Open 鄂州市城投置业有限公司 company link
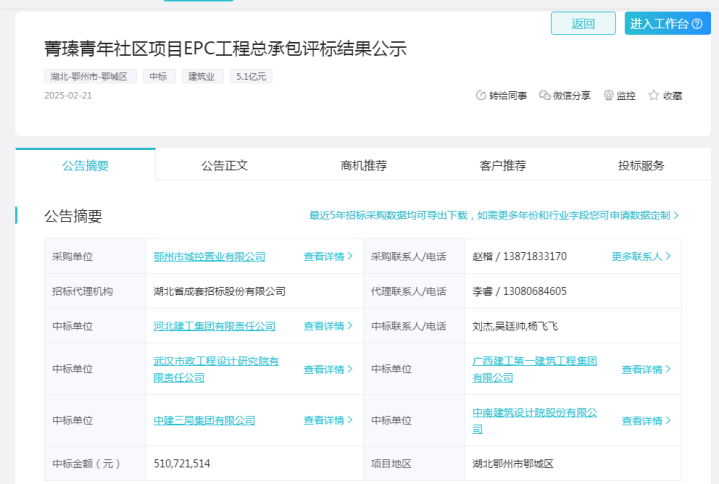Viewport: 719px width, 484px height. point(210,257)
